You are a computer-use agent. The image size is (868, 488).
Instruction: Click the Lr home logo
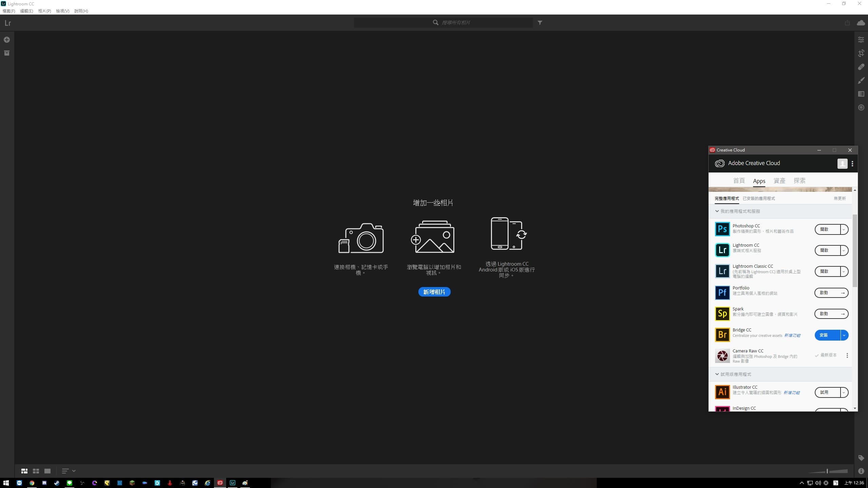8,23
